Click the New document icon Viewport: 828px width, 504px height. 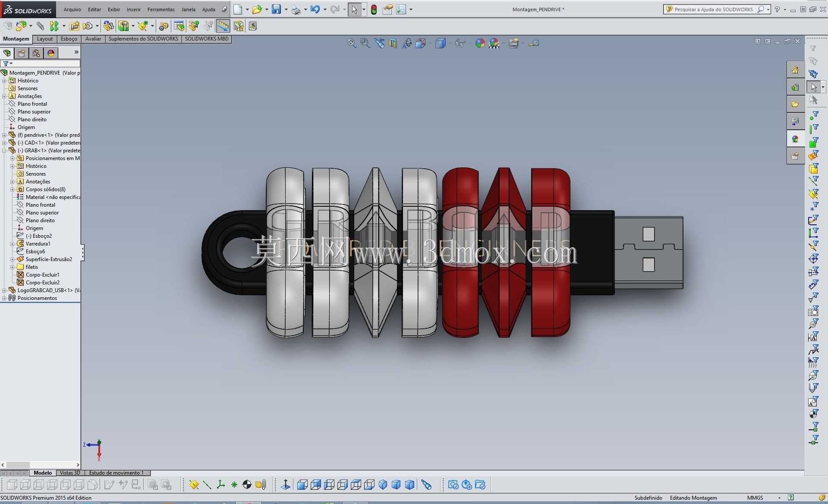point(238,9)
